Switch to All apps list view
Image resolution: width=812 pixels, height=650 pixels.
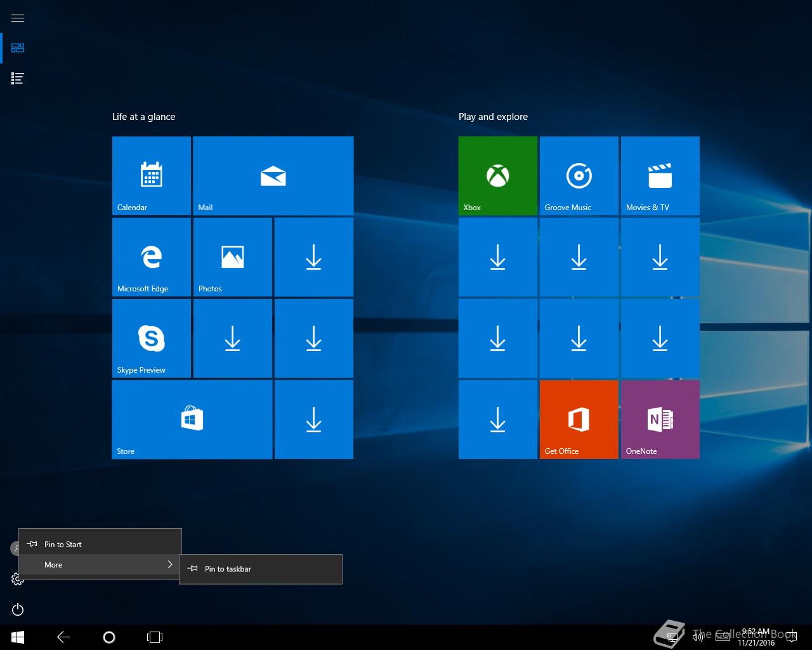pos(18,78)
